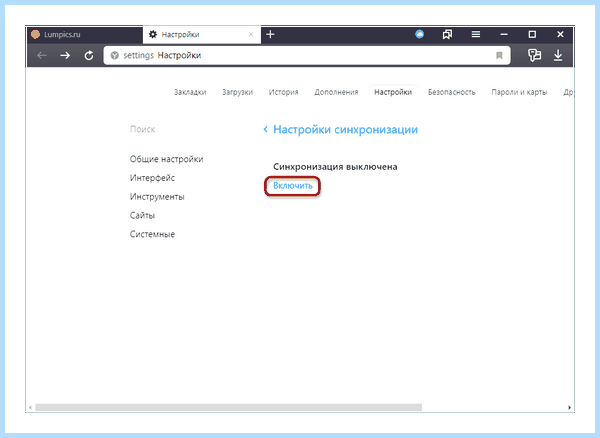The width and height of the screenshot is (600, 438).
Task: Click the blue sync cloud icon
Action: click(x=419, y=34)
